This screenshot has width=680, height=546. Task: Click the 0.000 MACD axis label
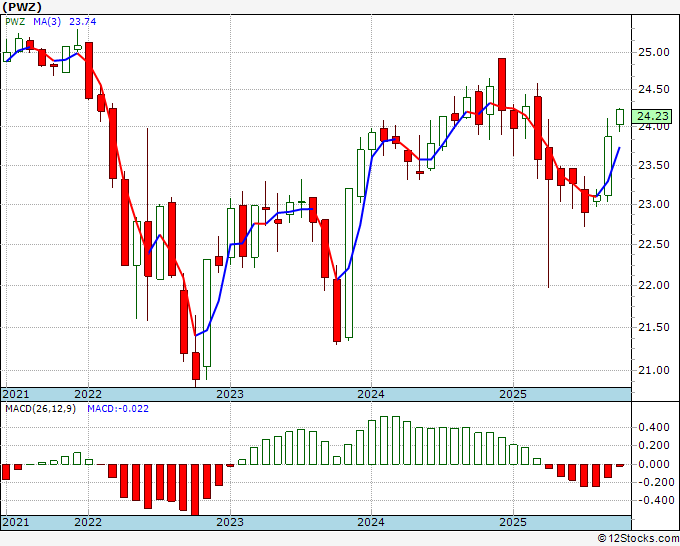tap(654, 464)
